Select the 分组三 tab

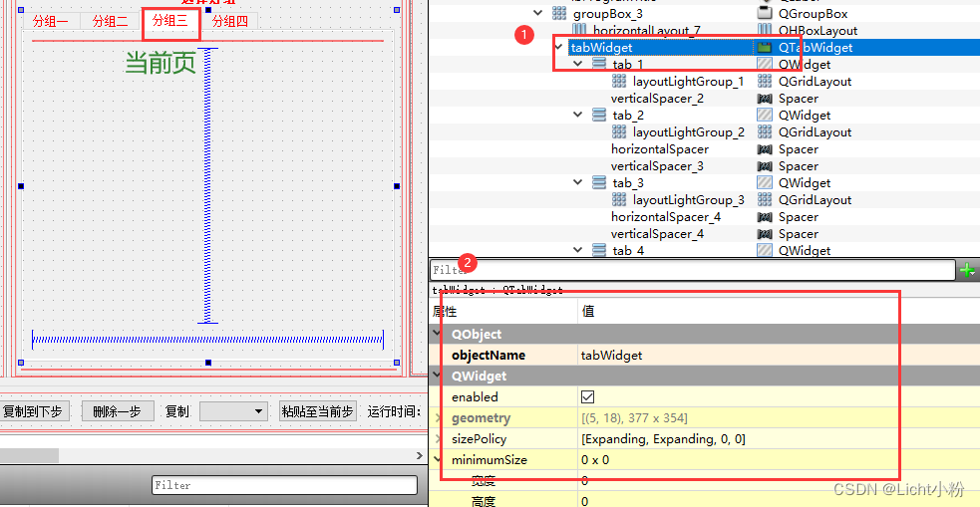click(x=170, y=20)
